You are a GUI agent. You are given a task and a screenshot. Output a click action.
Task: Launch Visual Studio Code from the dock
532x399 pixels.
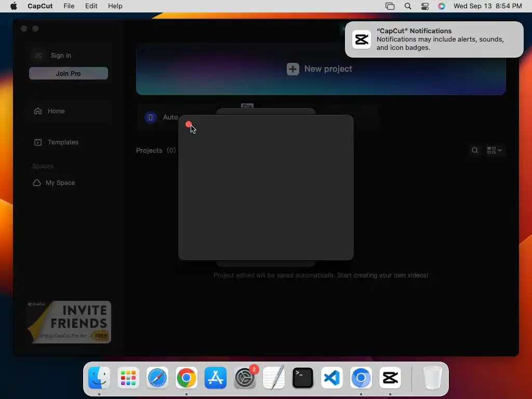332,378
